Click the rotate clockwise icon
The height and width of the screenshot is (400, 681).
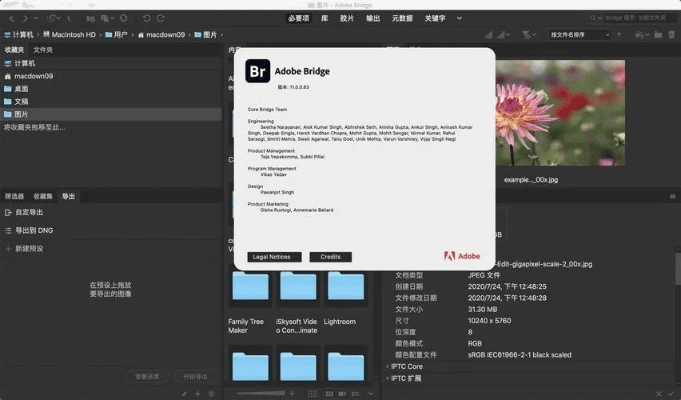point(160,17)
